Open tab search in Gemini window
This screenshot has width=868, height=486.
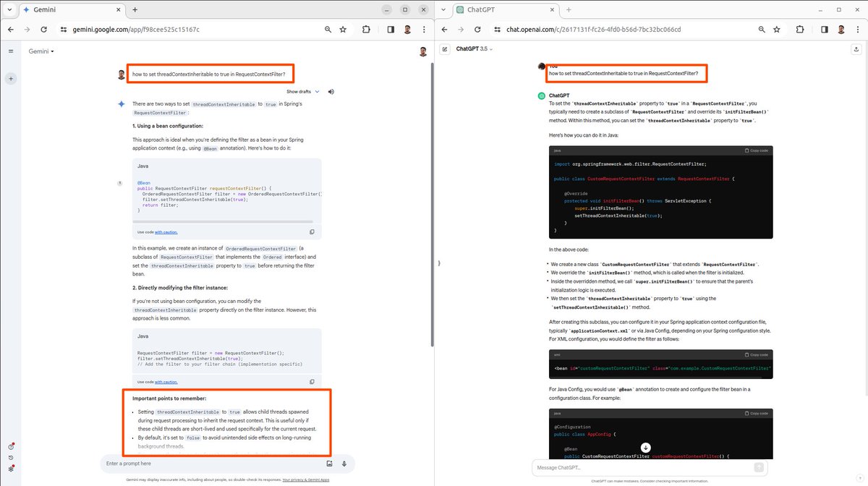[x=8, y=10]
